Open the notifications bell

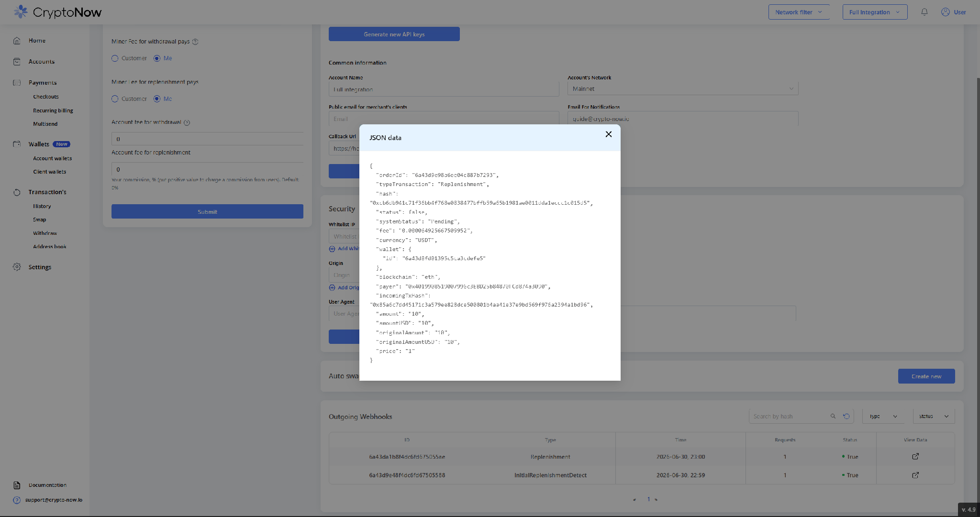(924, 12)
